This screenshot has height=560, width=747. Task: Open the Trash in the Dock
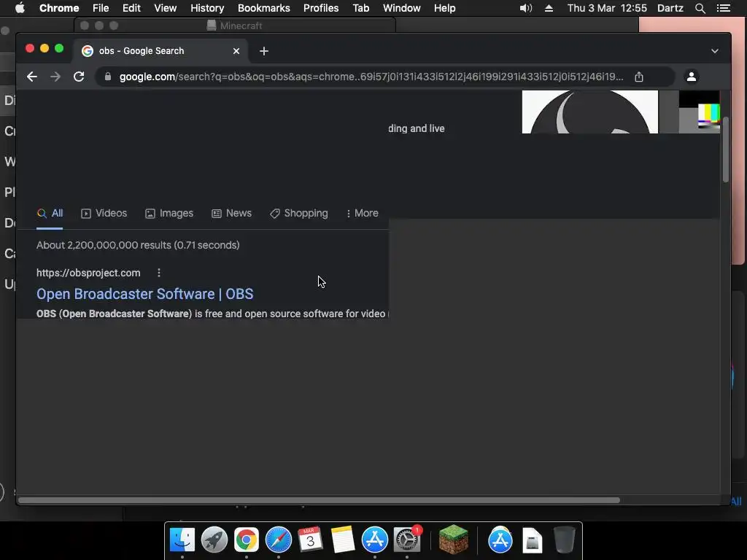tap(565, 540)
